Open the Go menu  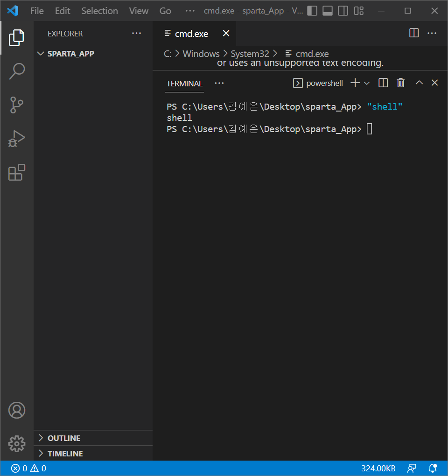[x=165, y=11]
